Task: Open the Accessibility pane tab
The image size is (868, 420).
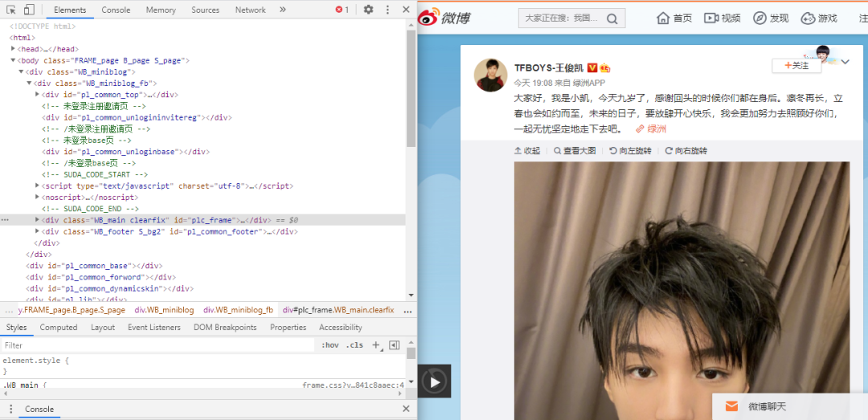Action: pyautogui.click(x=341, y=327)
